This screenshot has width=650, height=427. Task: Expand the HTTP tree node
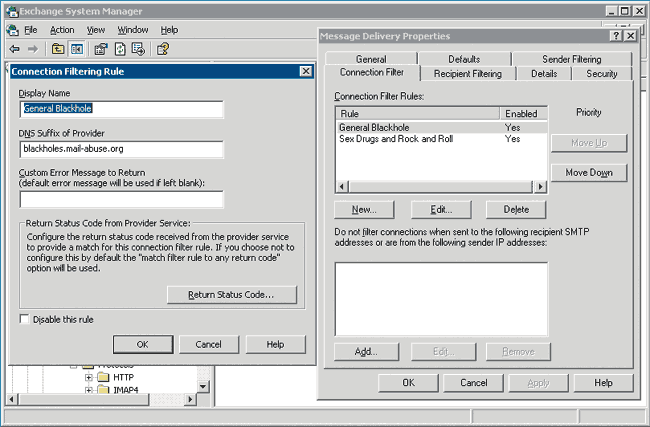pyautogui.click(x=89, y=378)
